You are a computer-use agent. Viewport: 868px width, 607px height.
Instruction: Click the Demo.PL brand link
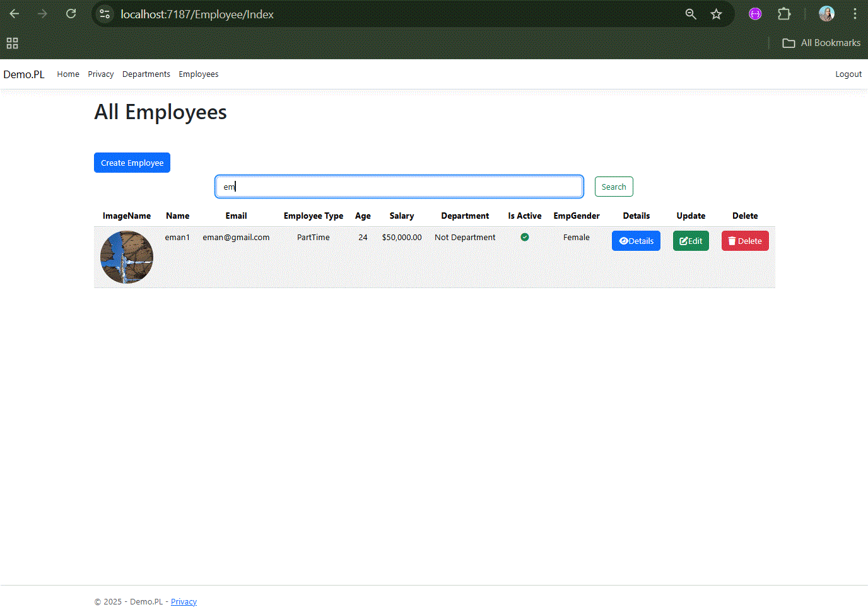(24, 74)
